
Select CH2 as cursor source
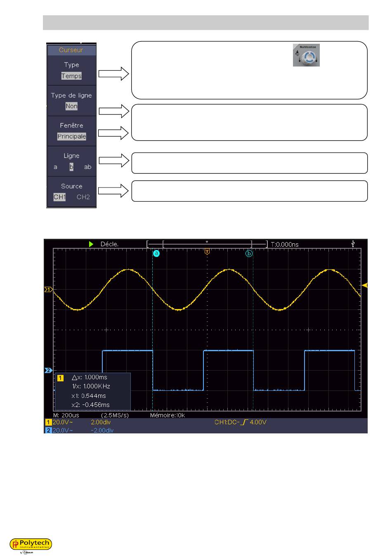pyautogui.click(x=83, y=197)
